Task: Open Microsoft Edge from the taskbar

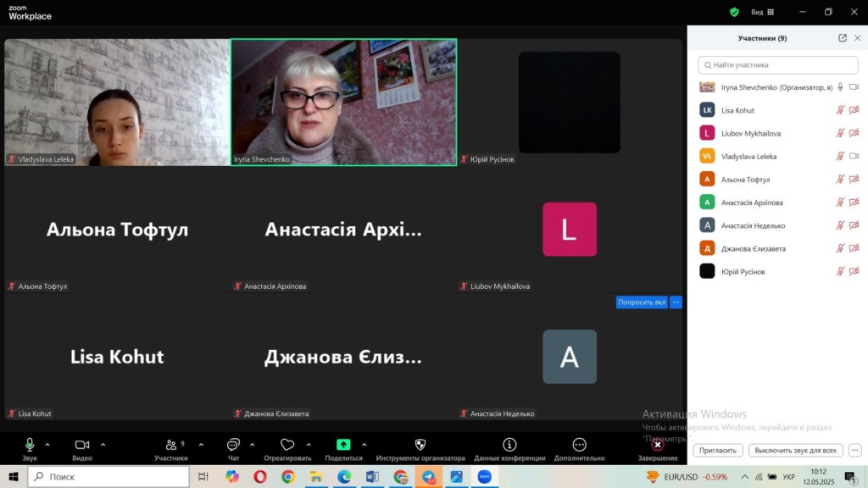Action: pos(344,476)
